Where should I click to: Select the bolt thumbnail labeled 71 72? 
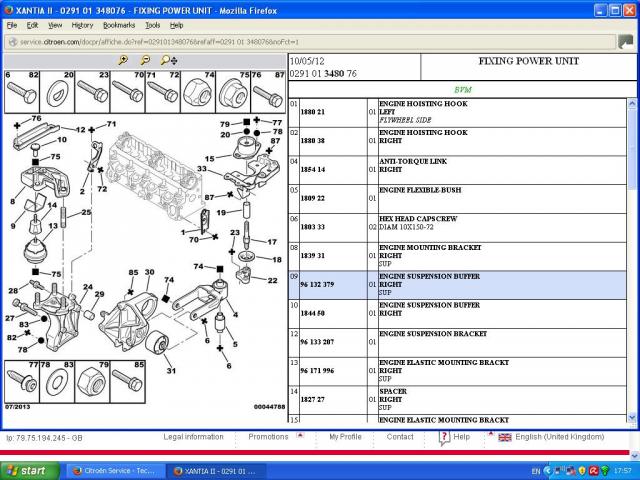(162, 92)
